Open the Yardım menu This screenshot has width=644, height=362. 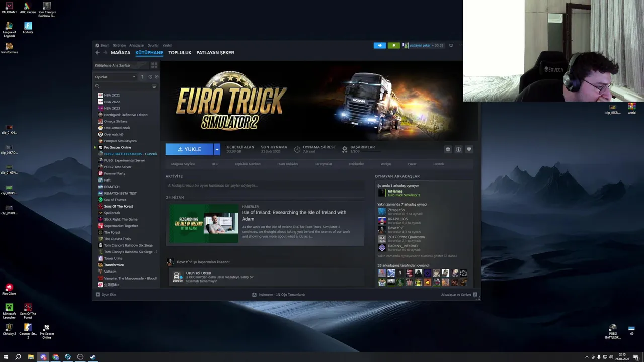coord(167,45)
